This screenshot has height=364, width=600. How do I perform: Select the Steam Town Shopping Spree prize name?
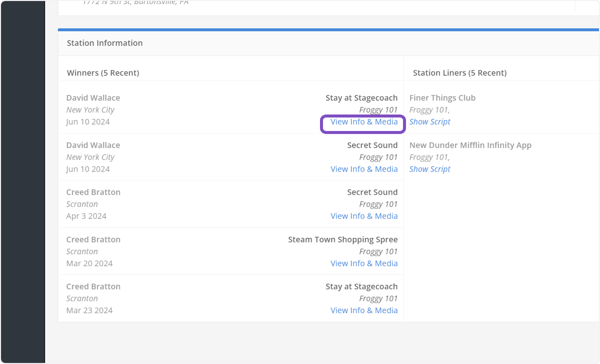342,239
